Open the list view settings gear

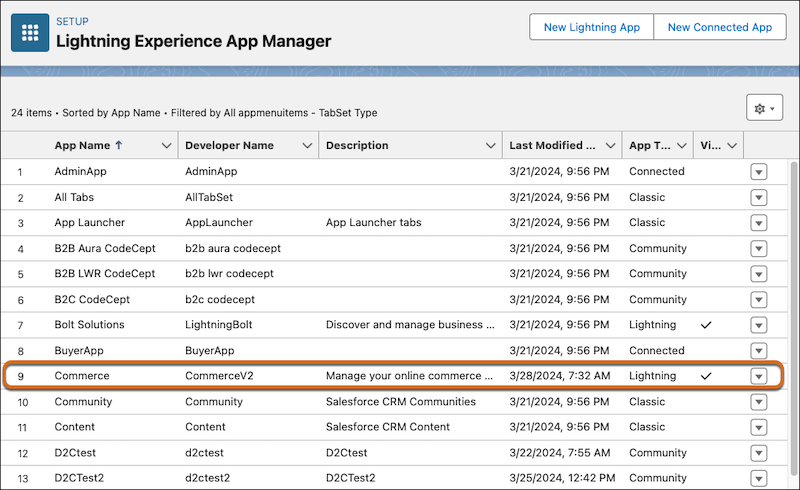tap(764, 108)
